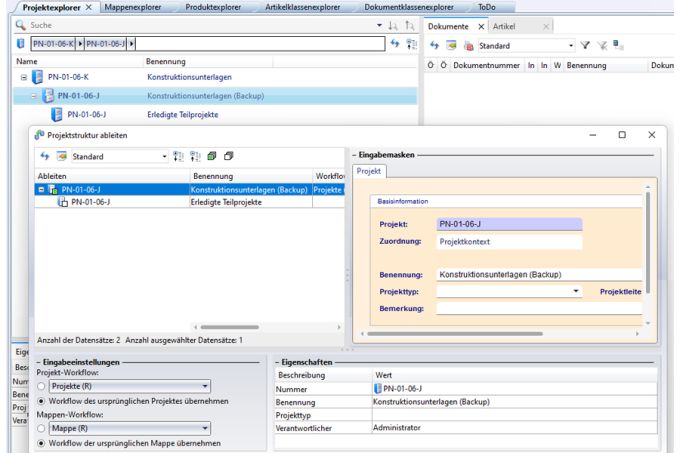
Task: Click sort ascending icon beside the search field
Action: click(393, 26)
